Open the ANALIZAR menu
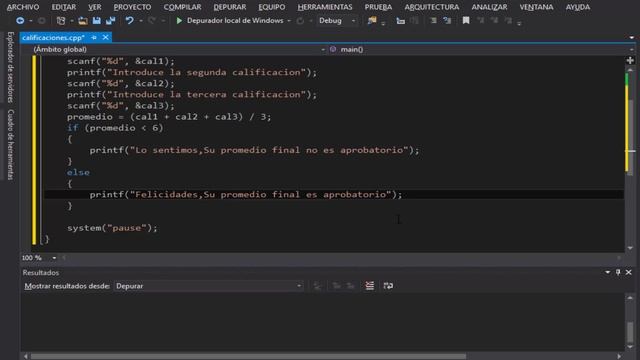This screenshot has height=360, width=640. [489, 7]
